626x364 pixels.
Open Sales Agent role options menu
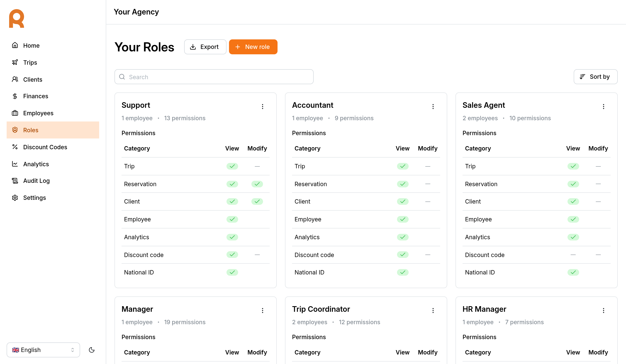point(603,107)
